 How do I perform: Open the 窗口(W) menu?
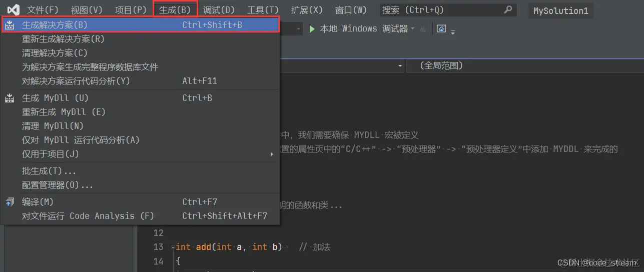pos(351,10)
